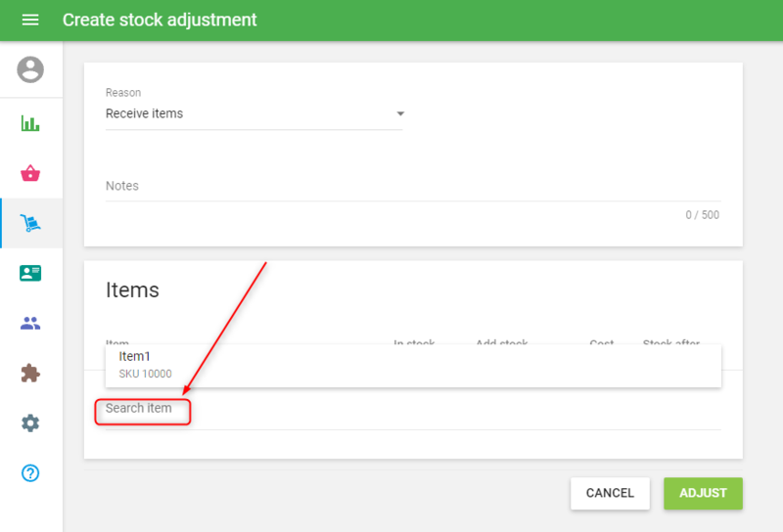Open the Reports bar chart icon

pos(30,123)
